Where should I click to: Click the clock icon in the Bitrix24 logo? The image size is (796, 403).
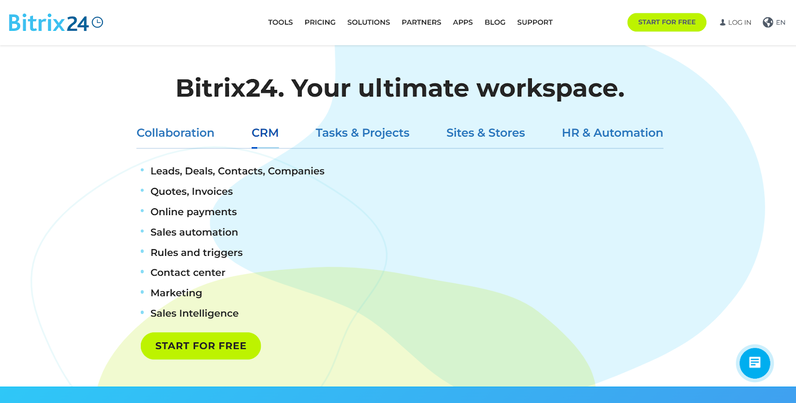tap(97, 22)
